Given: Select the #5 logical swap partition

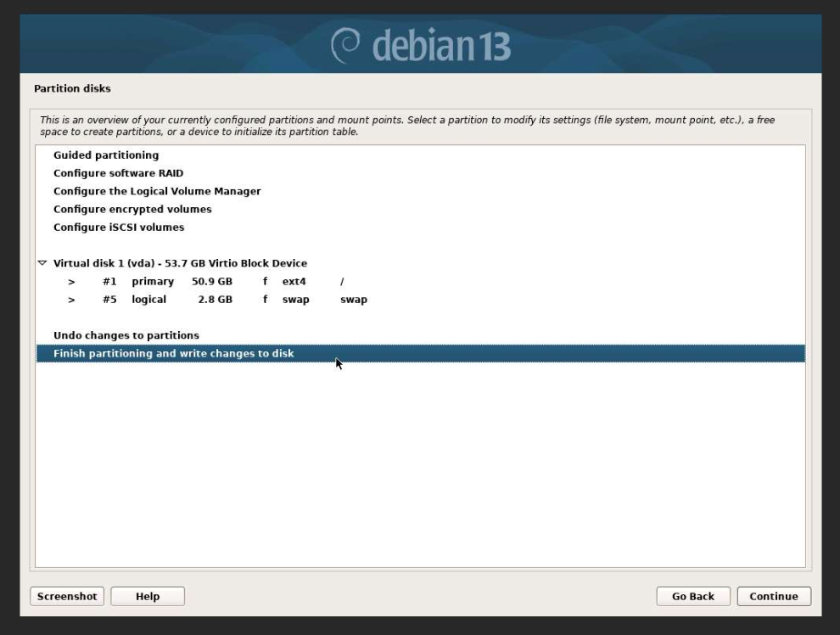Looking at the screenshot, I should point(421,300).
